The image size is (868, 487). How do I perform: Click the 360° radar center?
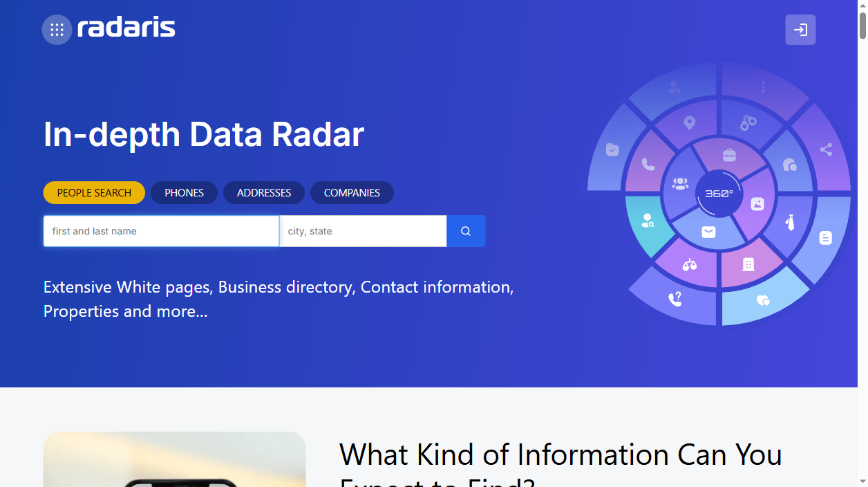[x=719, y=194]
